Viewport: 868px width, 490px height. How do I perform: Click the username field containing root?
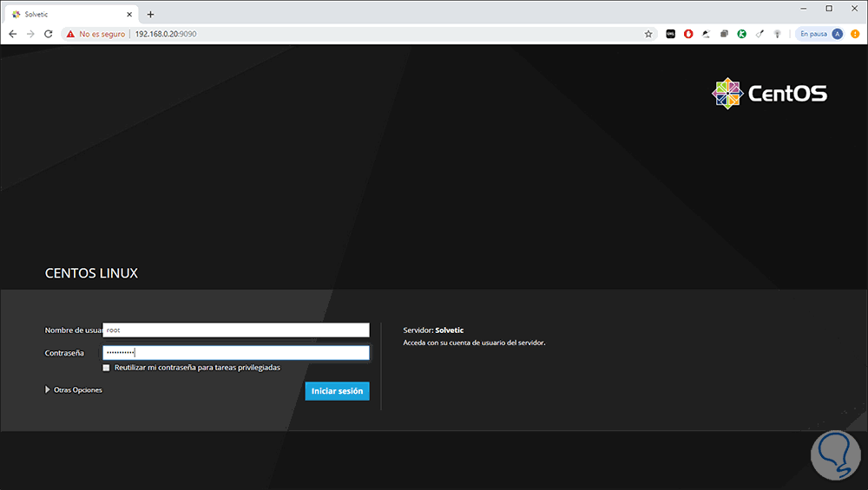pos(236,330)
